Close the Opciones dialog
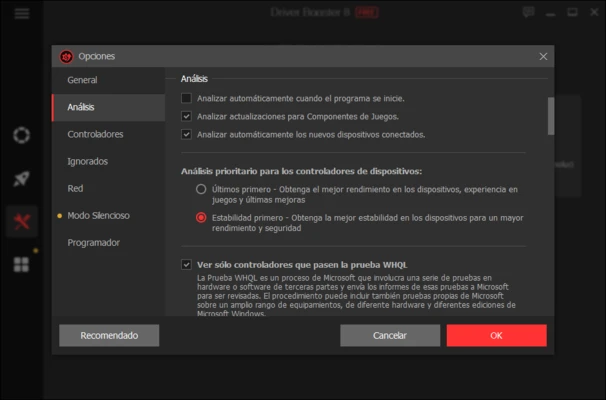This screenshot has width=606, height=400. (x=543, y=56)
